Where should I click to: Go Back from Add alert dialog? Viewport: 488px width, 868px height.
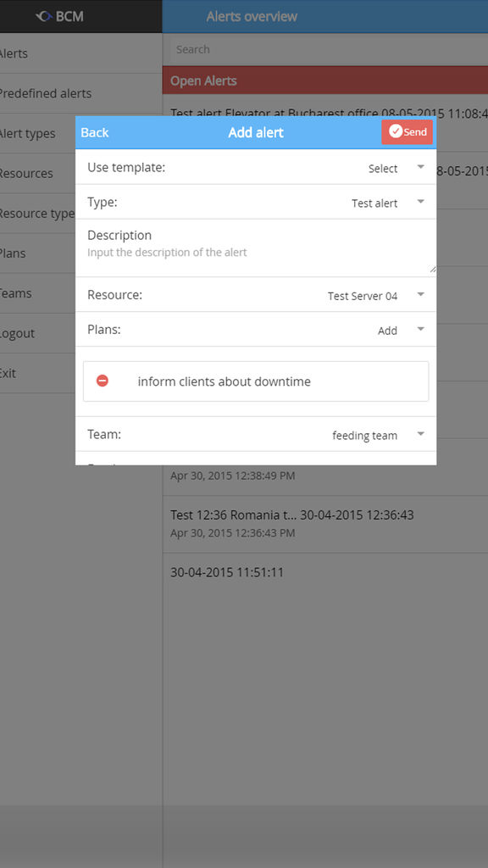(95, 133)
